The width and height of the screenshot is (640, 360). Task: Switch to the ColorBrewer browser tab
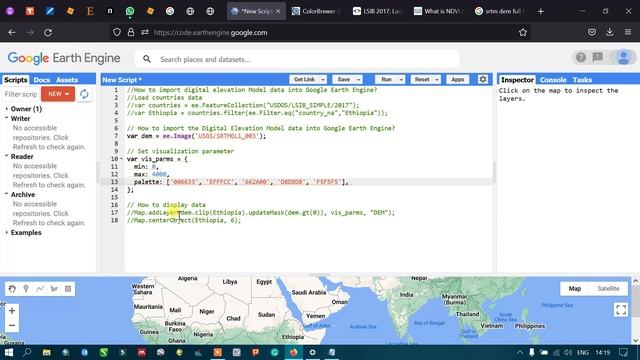pyautogui.click(x=316, y=11)
